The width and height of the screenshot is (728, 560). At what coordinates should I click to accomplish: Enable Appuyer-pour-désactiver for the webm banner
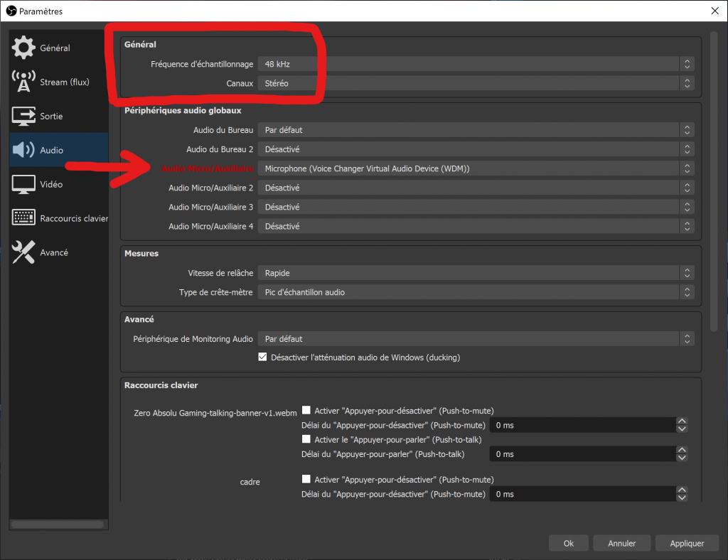coord(306,409)
